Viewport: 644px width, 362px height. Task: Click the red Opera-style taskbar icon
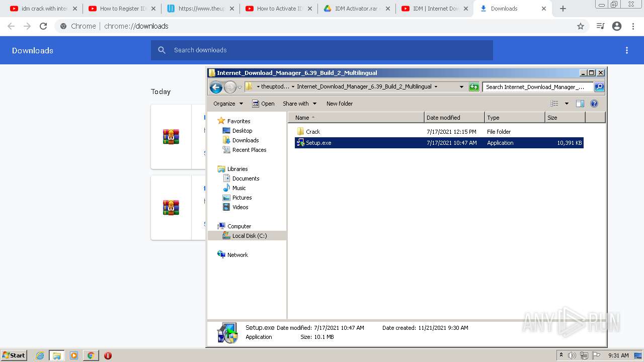click(x=108, y=355)
